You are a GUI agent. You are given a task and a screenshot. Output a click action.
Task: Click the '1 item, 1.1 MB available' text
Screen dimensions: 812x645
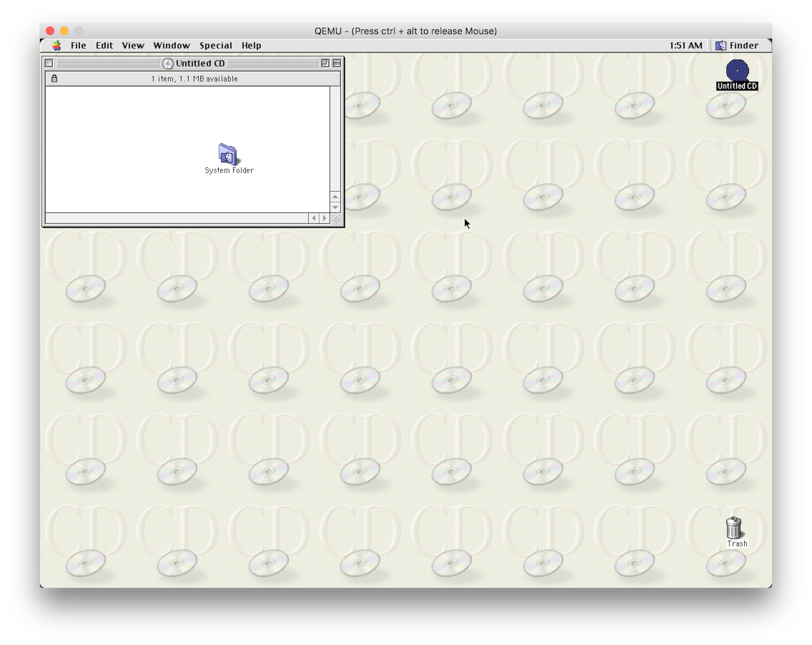tap(194, 79)
